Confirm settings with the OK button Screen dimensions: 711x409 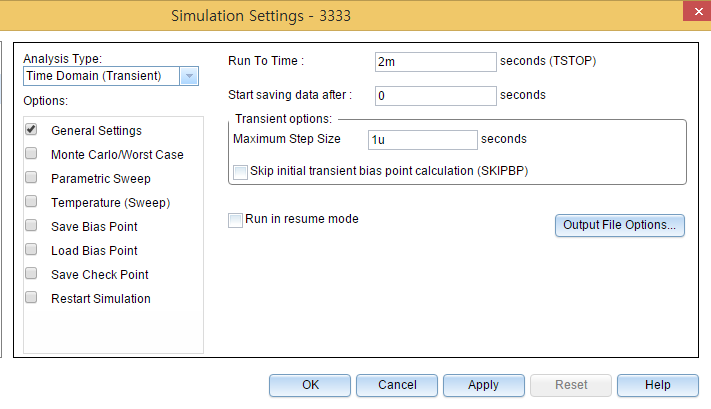(x=310, y=385)
